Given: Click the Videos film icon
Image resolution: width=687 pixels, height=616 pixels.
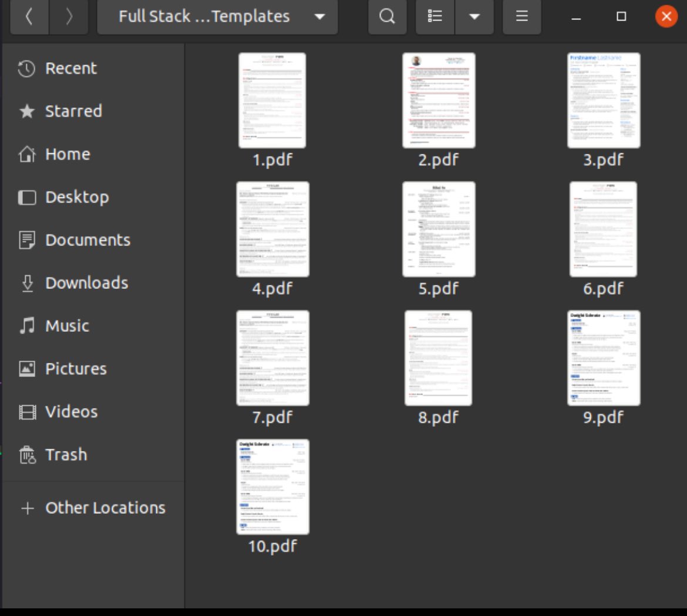Looking at the screenshot, I should pyautogui.click(x=27, y=412).
